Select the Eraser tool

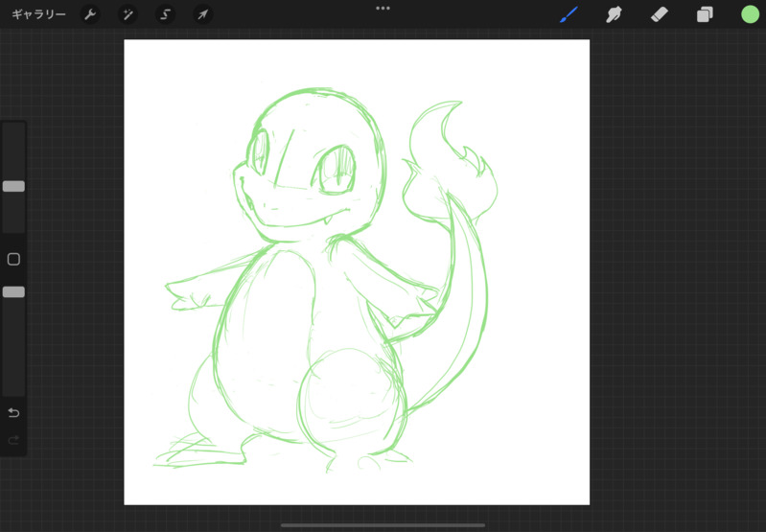point(659,14)
